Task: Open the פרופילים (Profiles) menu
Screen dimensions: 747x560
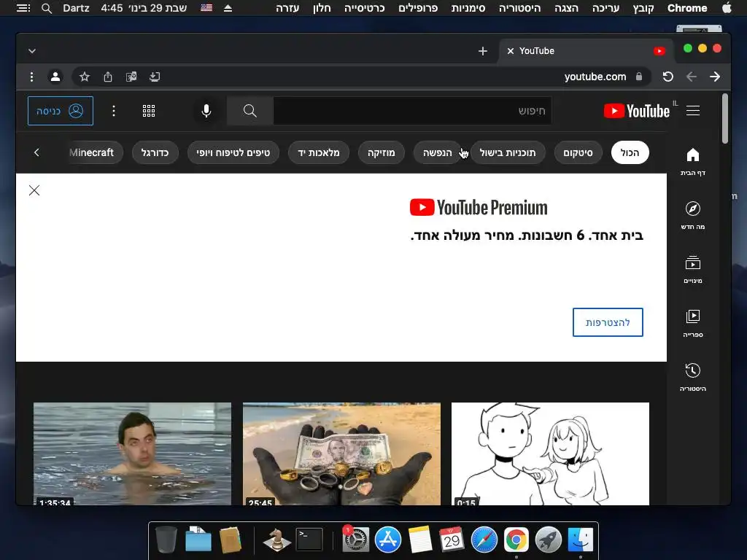Action: tap(418, 8)
